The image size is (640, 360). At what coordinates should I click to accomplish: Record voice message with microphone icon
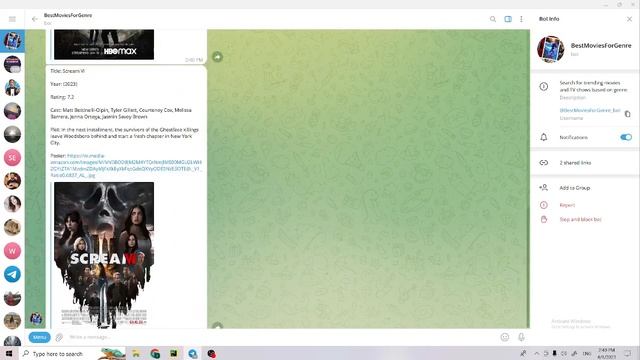click(x=521, y=337)
